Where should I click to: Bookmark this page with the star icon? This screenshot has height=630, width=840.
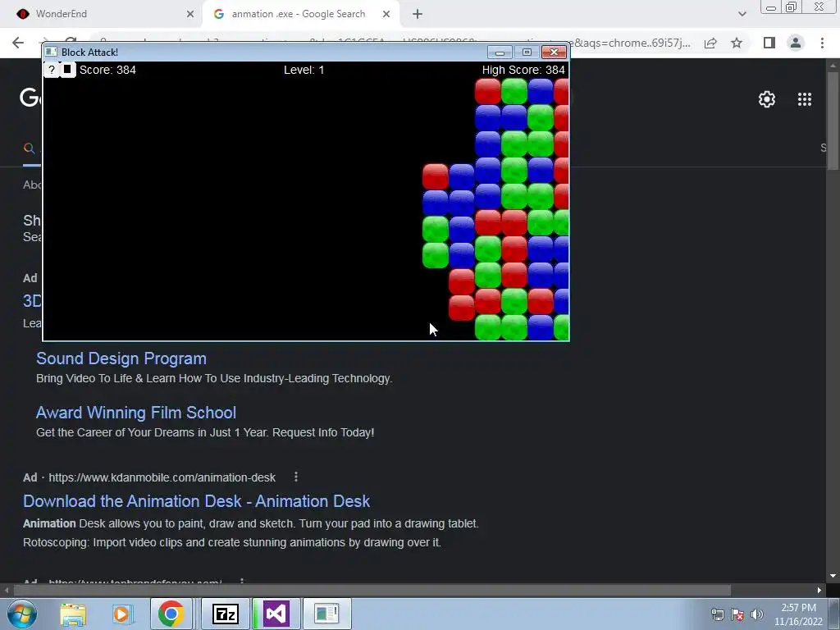[x=737, y=43]
